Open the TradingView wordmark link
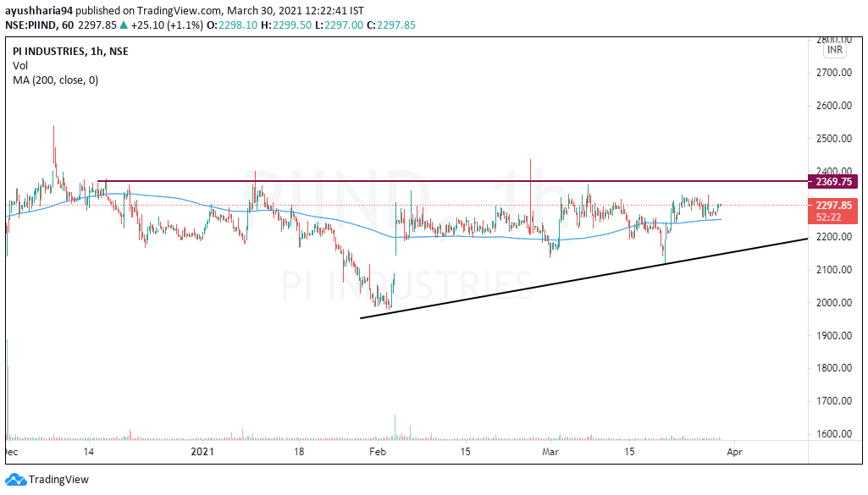The image size is (868, 495). click(x=58, y=480)
